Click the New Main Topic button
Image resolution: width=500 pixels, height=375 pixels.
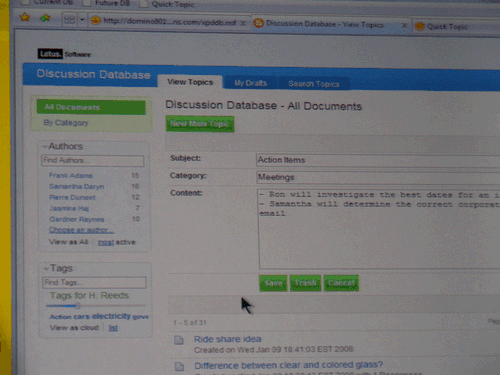pos(200,124)
